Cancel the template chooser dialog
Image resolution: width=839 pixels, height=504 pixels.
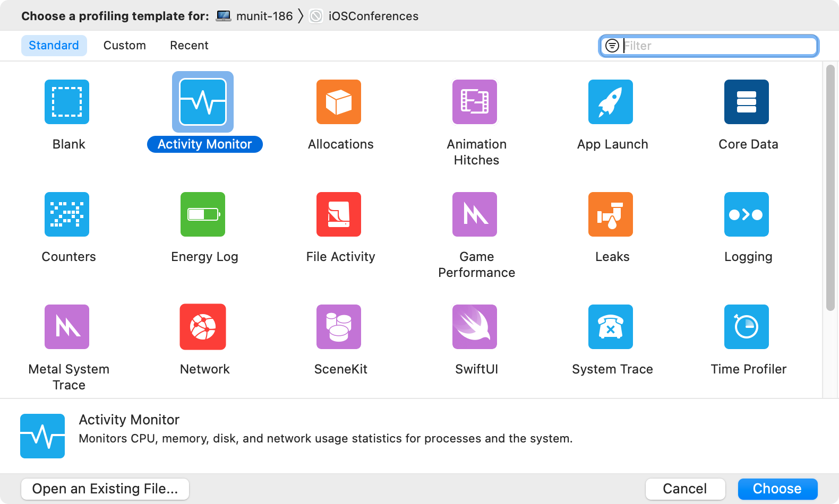point(685,489)
